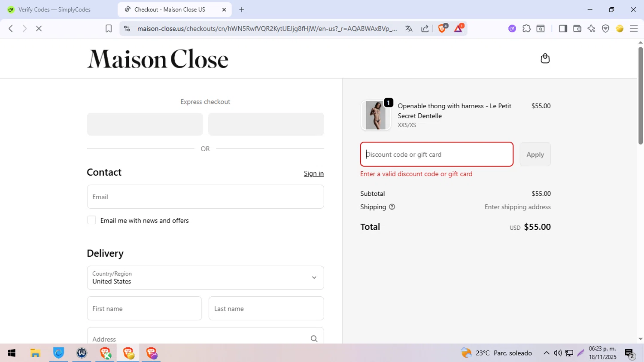This screenshot has height=362, width=644.
Task: Open Leo AI sparkle icon
Action: pos(591,28)
